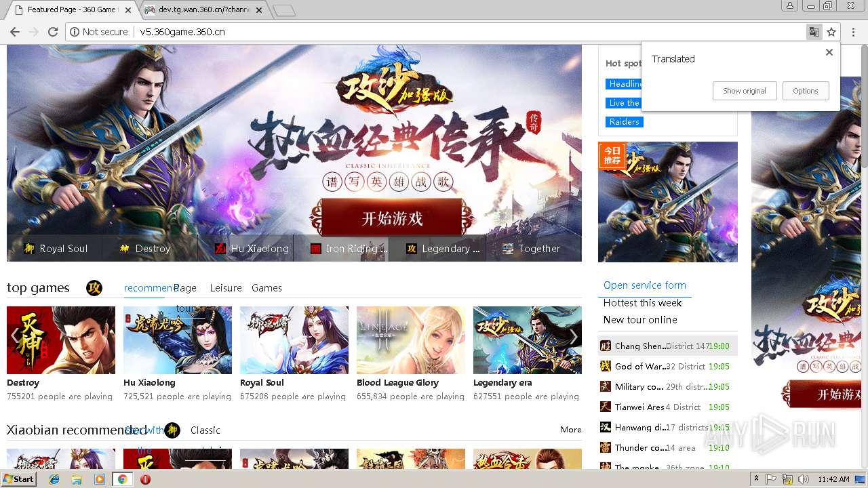Image resolution: width=868 pixels, height=488 pixels.
Task: Click the round badge icon beside top games
Action: click(94, 288)
